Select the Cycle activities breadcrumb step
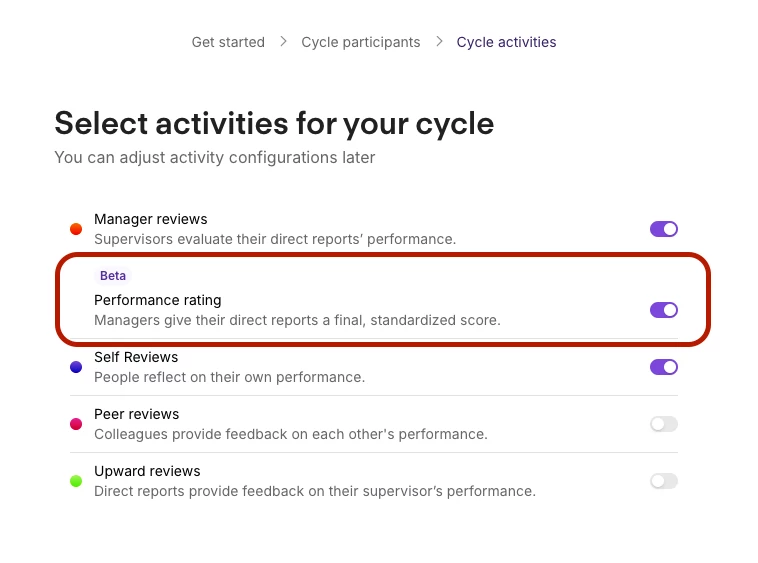 pos(506,42)
